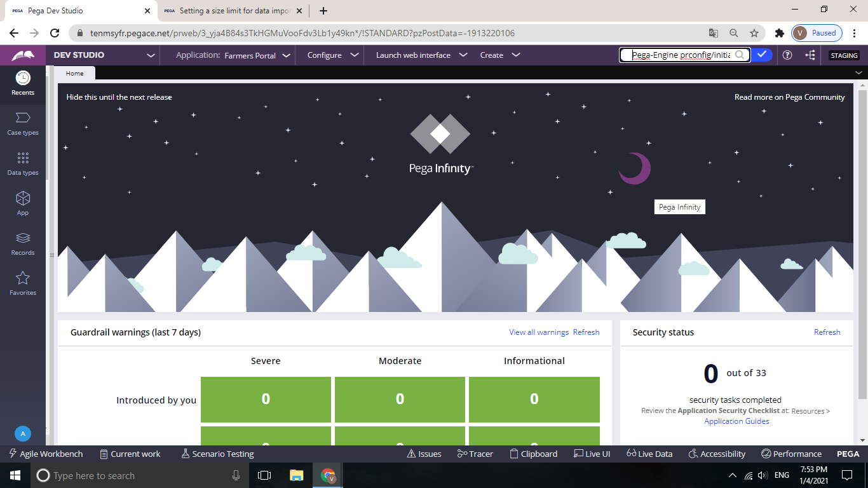Click the search magnifier icon
868x488 pixels.
pos(740,55)
